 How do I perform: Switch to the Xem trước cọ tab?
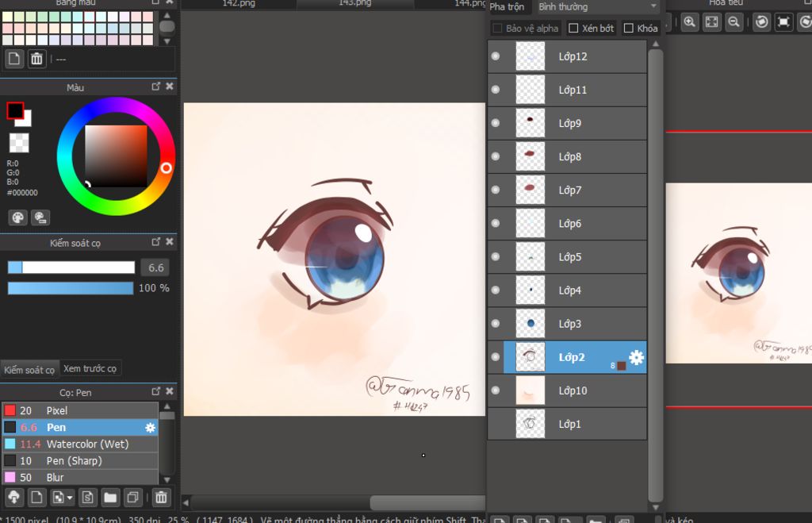90,368
